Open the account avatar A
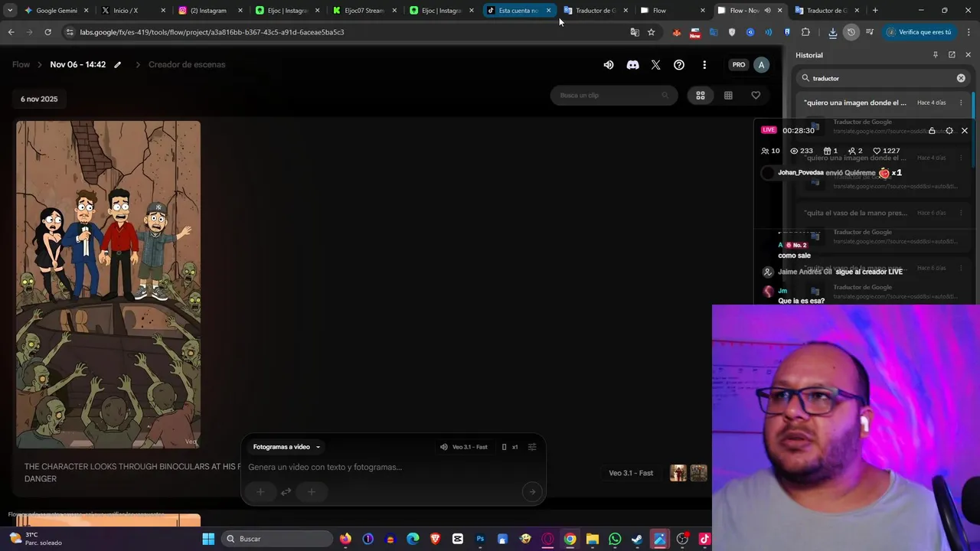980x551 pixels. pyautogui.click(x=761, y=65)
